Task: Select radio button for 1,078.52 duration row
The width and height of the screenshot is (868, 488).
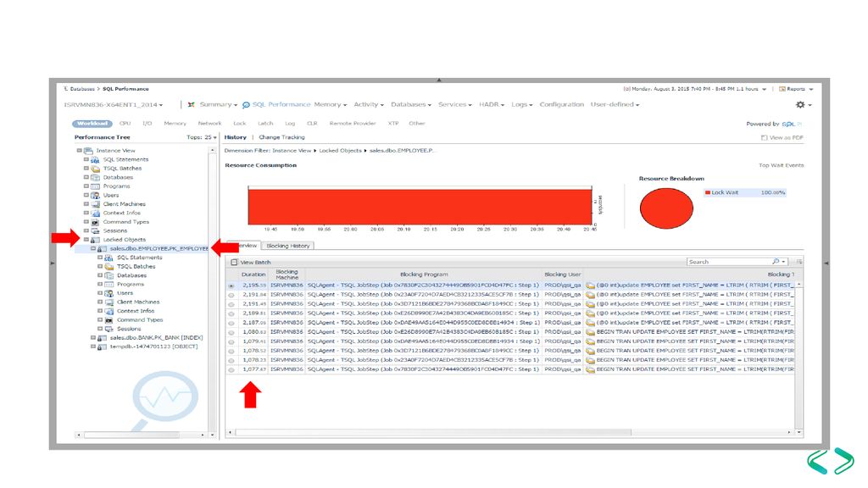Action: tap(231, 351)
